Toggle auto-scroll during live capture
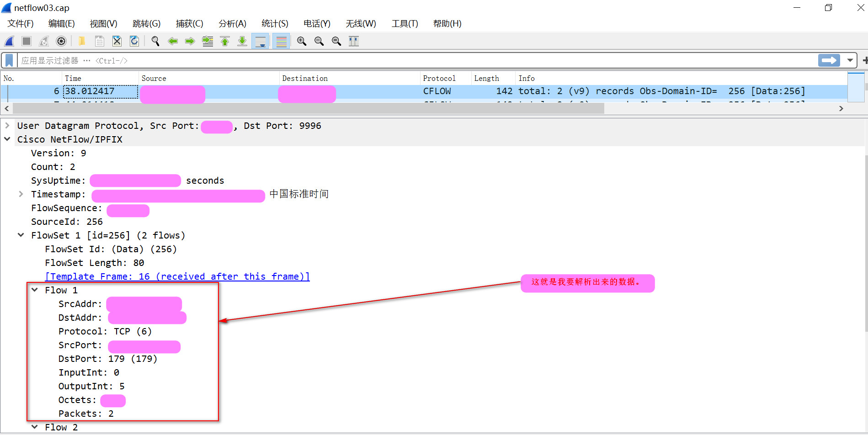The height and width of the screenshot is (435, 868). [261, 41]
